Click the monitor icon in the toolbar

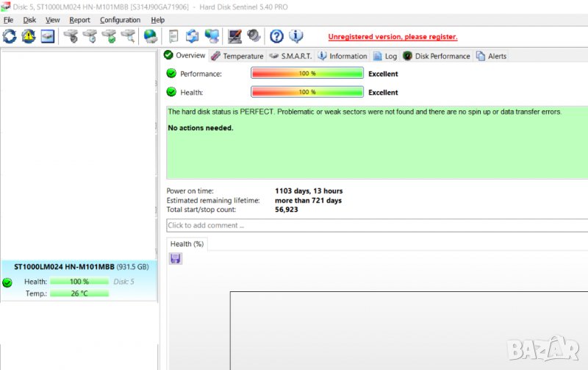coord(235,36)
